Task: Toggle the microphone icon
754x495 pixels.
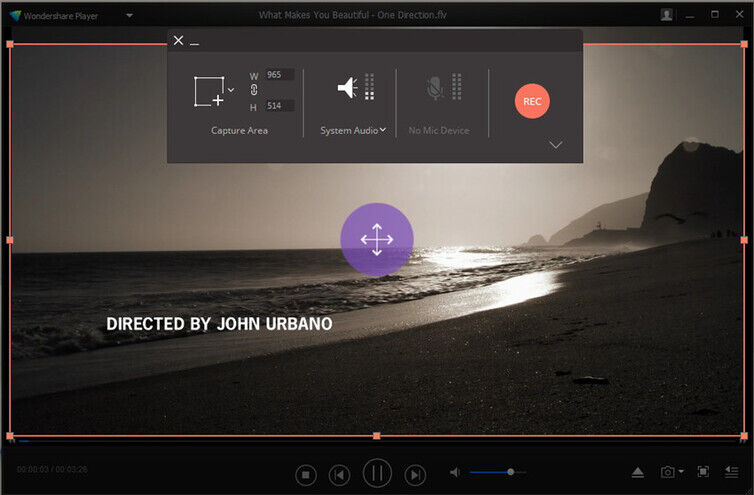Action: point(435,88)
